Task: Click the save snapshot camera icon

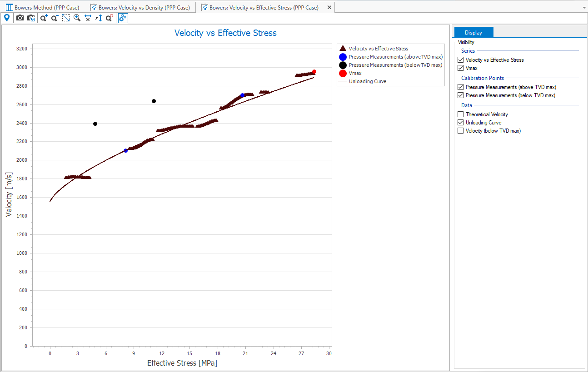Action: click(31, 18)
